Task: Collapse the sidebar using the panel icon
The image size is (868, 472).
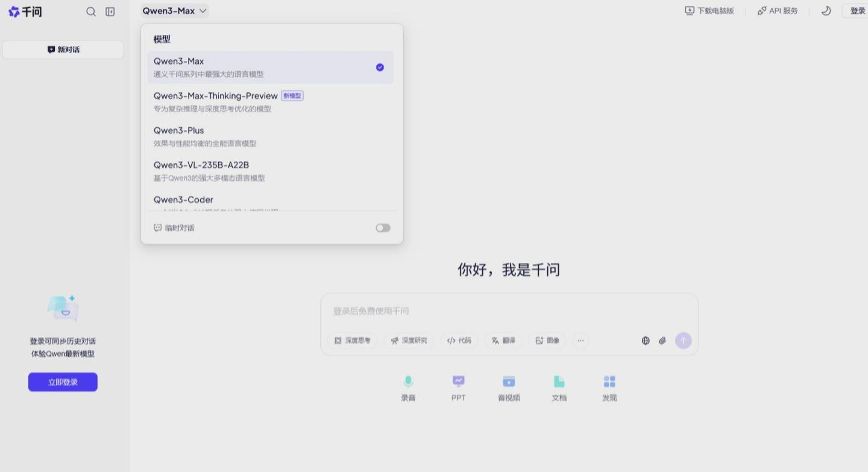Action: point(110,11)
